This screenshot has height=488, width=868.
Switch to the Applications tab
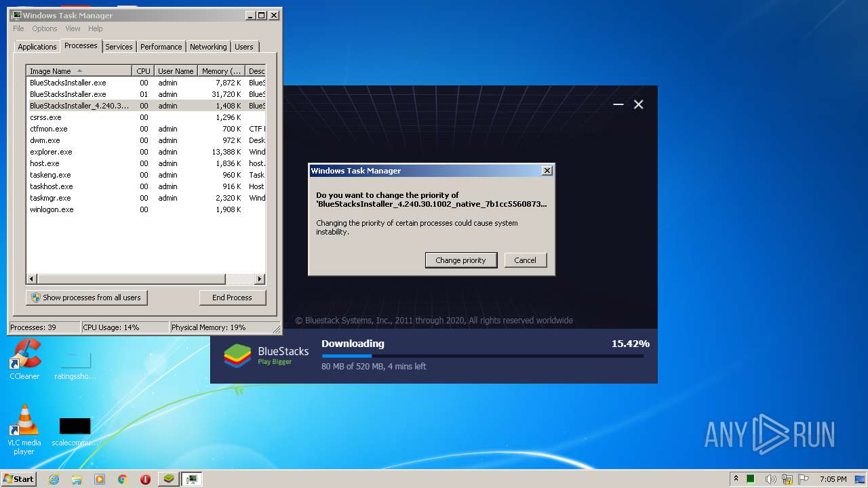[37, 47]
